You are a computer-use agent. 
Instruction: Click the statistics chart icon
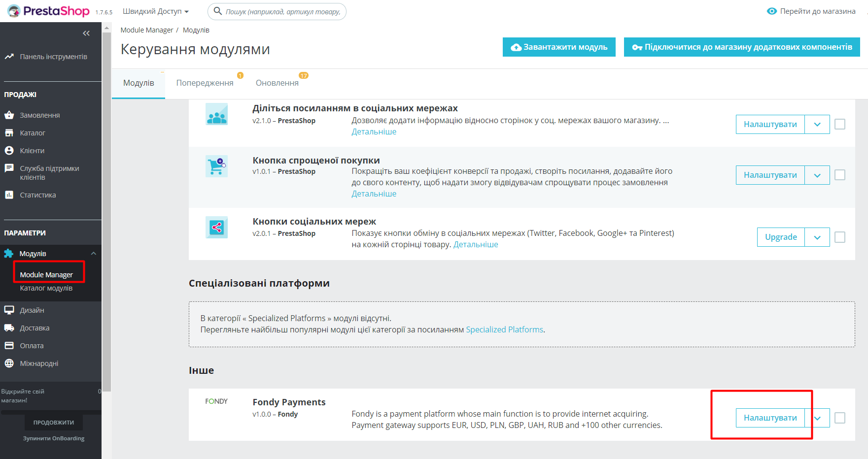pyautogui.click(x=9, y=195)
